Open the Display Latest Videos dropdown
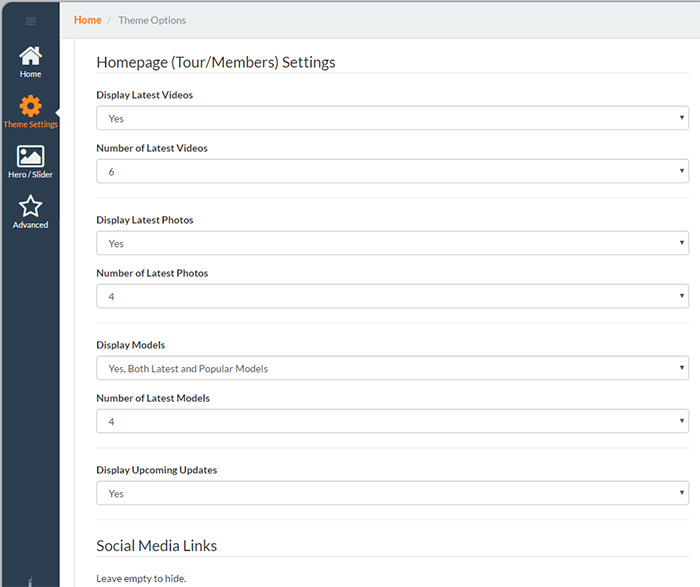The height and width of the screenshot is (587, 700). (392, 118)
